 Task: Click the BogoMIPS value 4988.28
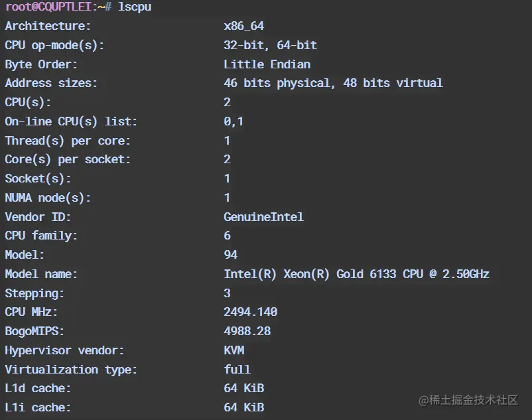247,331
